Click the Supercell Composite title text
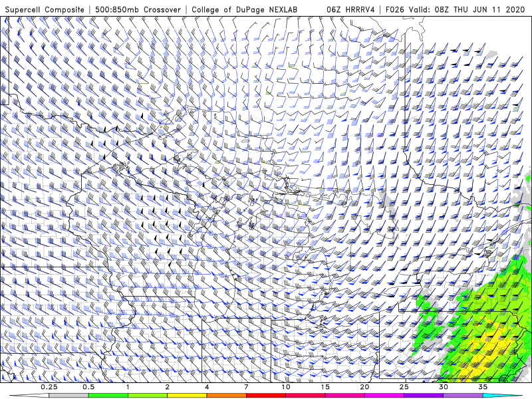Image resolution: width=532 pixels, height=399 pixels. point(45,10)
